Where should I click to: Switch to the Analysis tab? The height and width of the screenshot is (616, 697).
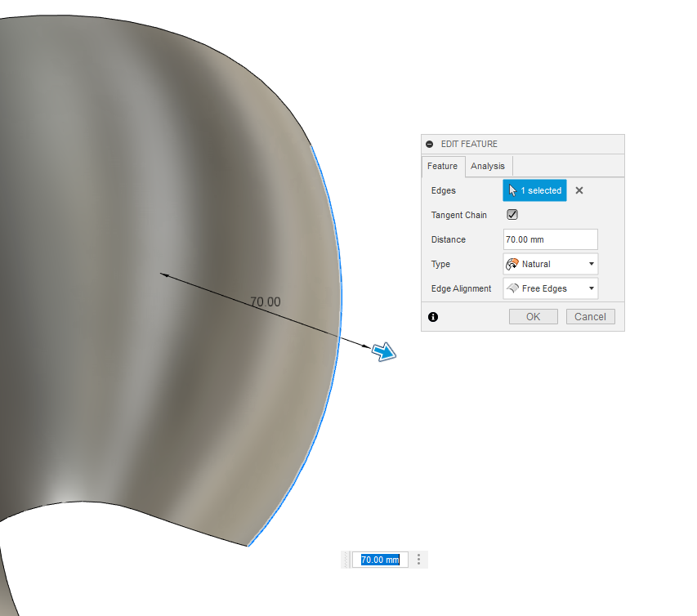488,166
